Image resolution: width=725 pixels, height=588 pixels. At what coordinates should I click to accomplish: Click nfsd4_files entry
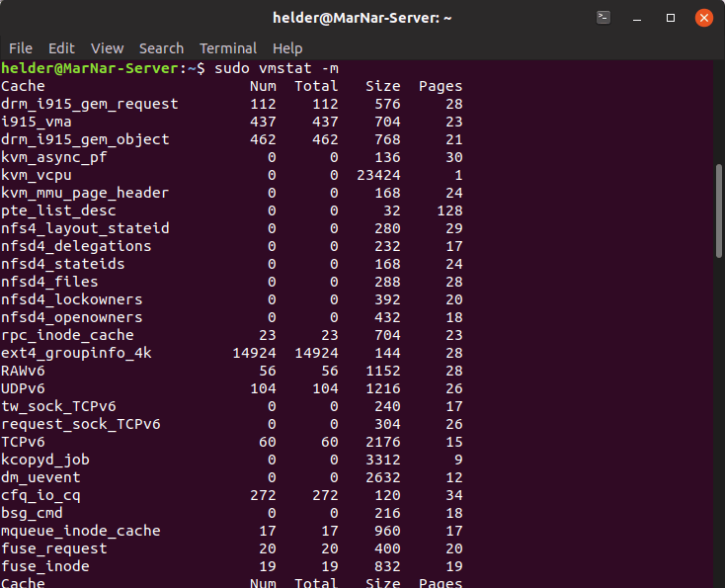(x=49, y=282)
